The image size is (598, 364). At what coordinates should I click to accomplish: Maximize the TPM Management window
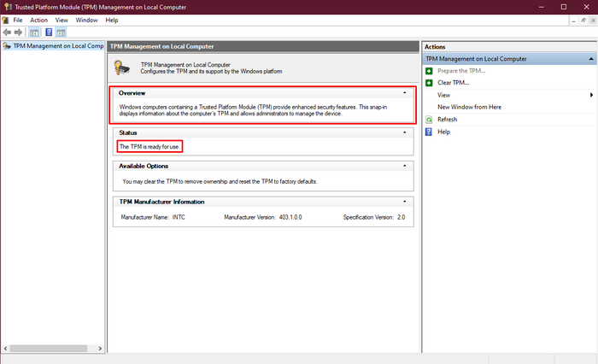click(x=564, y=7)
